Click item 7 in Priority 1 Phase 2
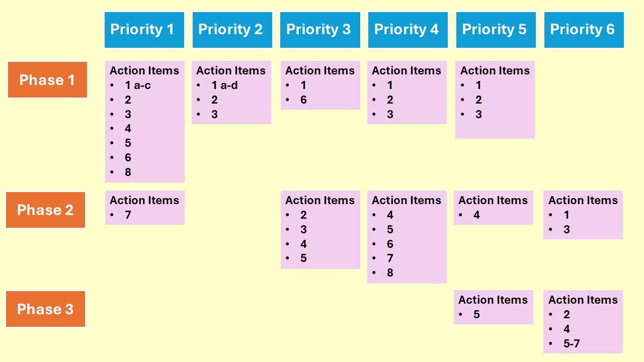The width and height of the screenshot is (644, 362). pos(128,215)
